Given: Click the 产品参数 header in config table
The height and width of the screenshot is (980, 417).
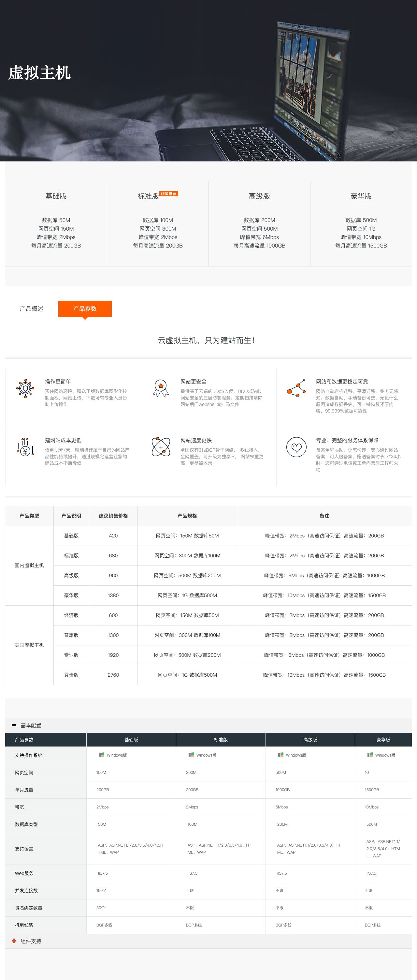Looking at the screenshot, I should [46, 740].
